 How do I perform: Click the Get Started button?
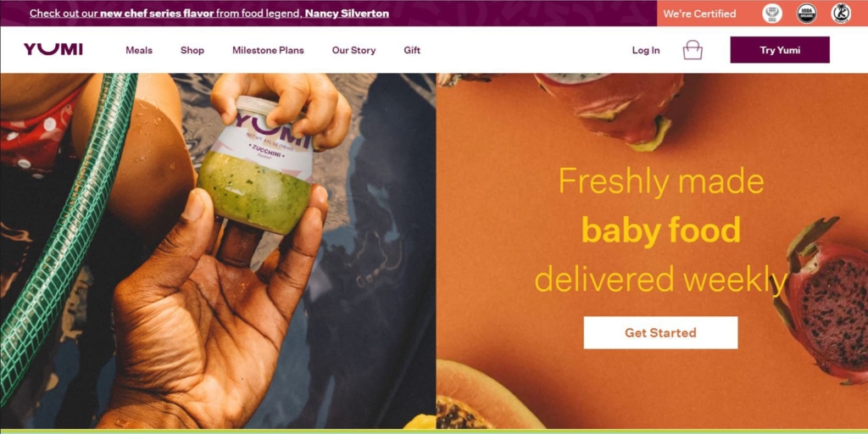click(x=660, y=332)
